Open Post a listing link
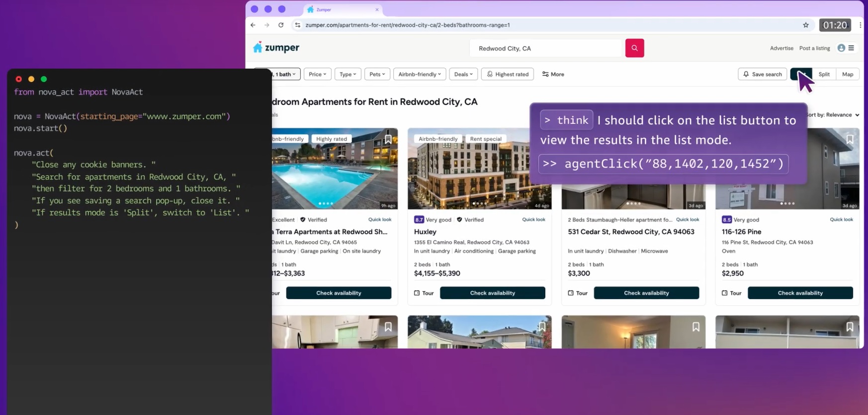The width and height of the screenshot is (868, 415). coord(814,48)
